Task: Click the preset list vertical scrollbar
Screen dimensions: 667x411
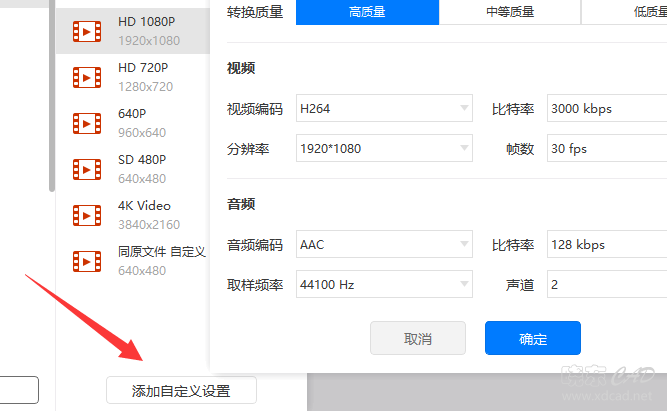Action: tap(52, 96)
